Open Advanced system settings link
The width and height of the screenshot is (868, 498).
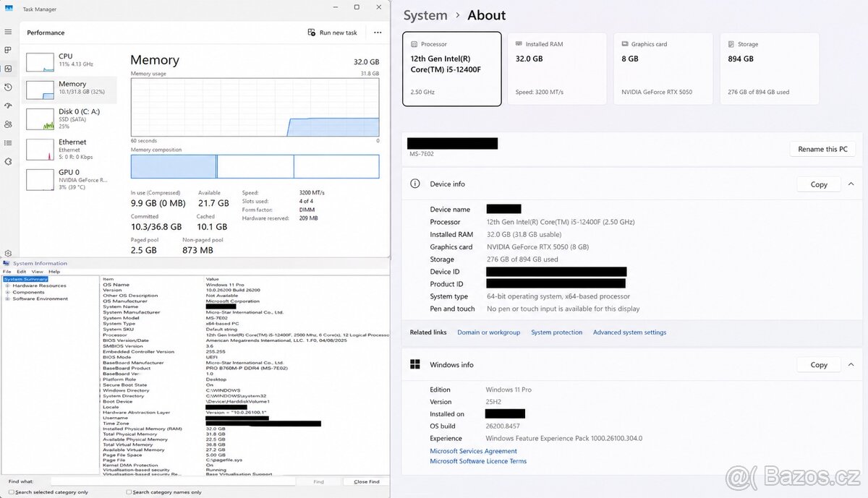pyautogui.click(x=630, y=332)
